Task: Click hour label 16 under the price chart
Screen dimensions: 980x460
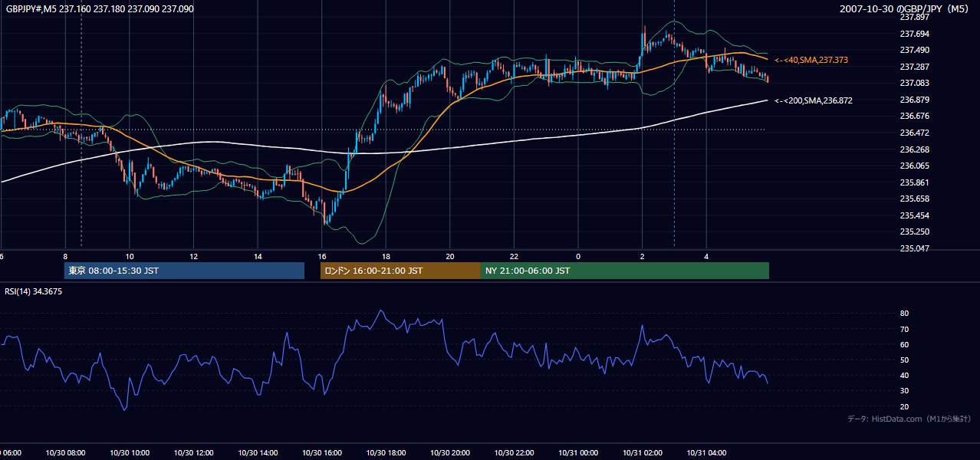Action: click(322, 256)
